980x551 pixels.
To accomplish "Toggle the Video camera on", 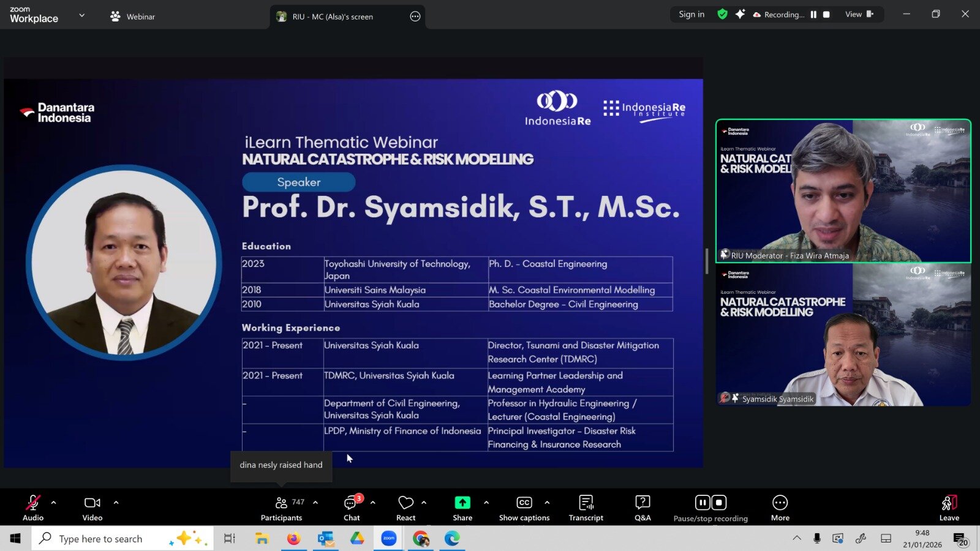I will click(92, 508).
